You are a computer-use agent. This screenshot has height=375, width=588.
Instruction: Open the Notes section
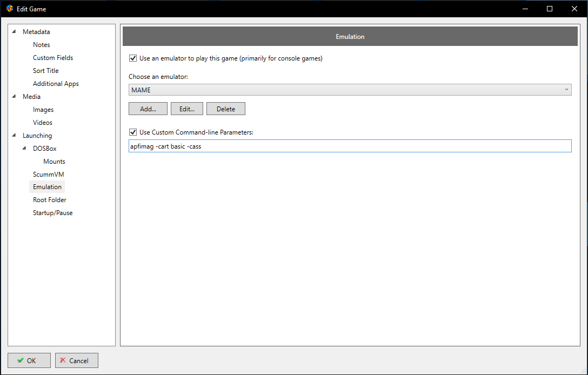tap(41, 45)
